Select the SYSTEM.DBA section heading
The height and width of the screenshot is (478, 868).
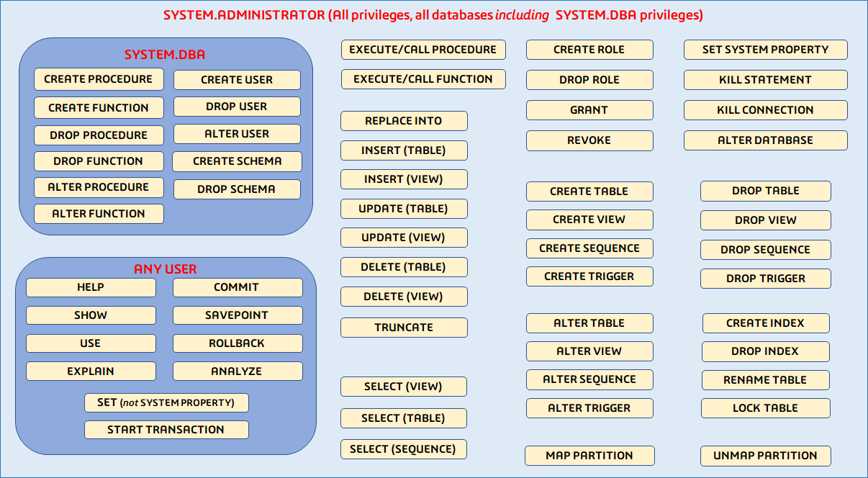164,54
